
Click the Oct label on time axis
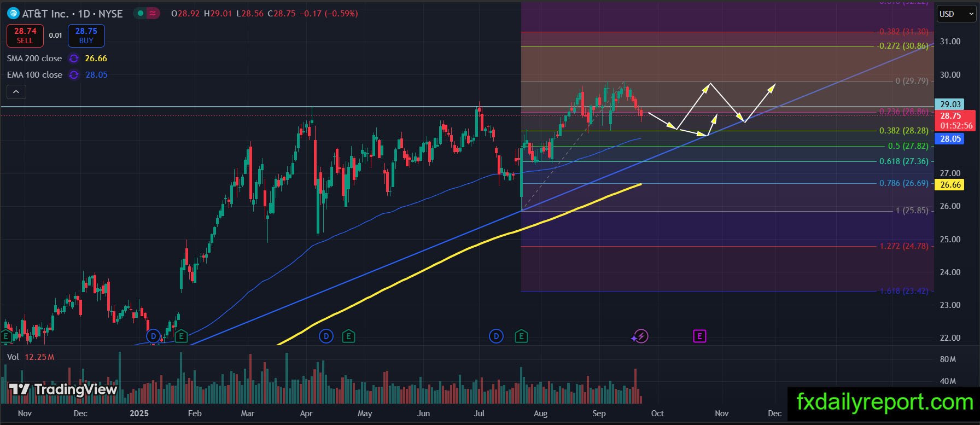coord(657,414)
